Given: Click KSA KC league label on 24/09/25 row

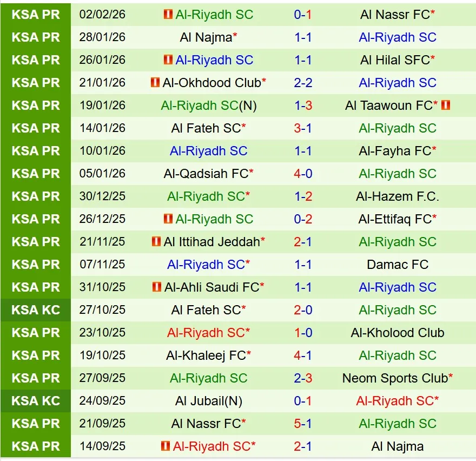Looking at the screenshot, I should (36, 401).
